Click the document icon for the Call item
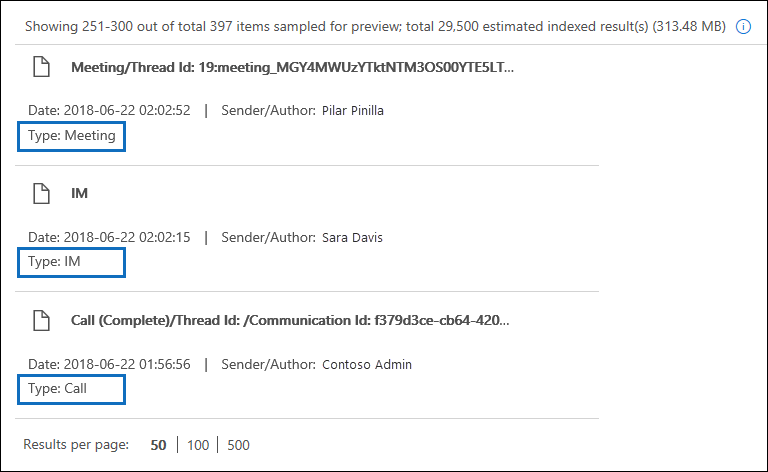This screenshot has height=472, width=768. 41,321
